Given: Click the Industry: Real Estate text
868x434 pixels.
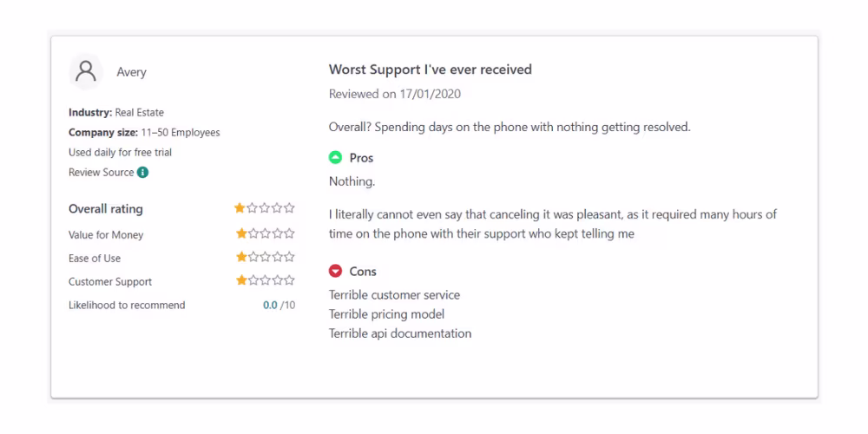Looking at the screenshot, I should click(116, 113).
